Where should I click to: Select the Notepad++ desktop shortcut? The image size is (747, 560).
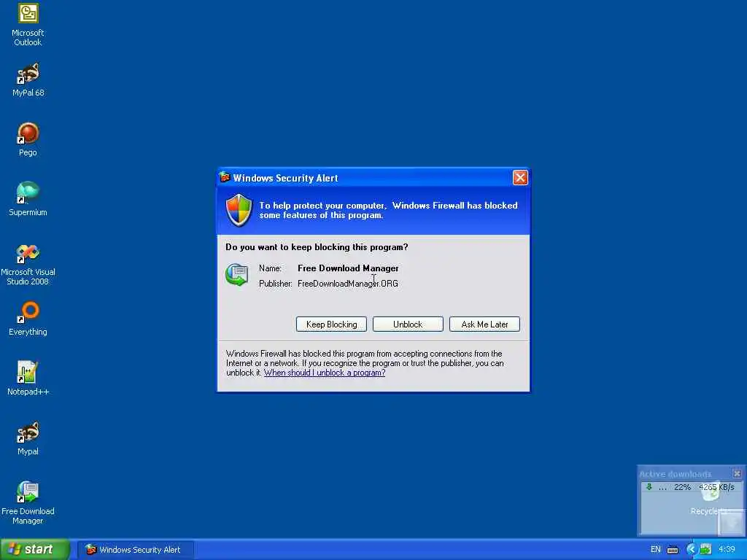[28, 378]
